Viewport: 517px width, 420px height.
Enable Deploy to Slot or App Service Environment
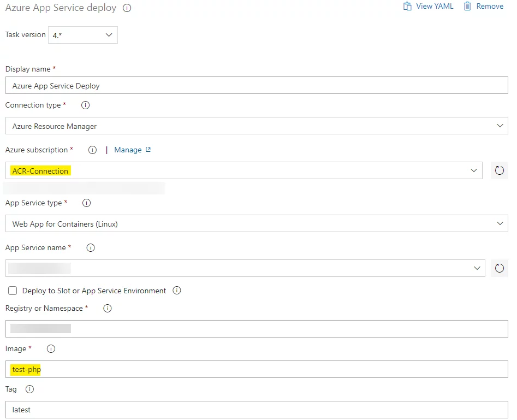13,291
